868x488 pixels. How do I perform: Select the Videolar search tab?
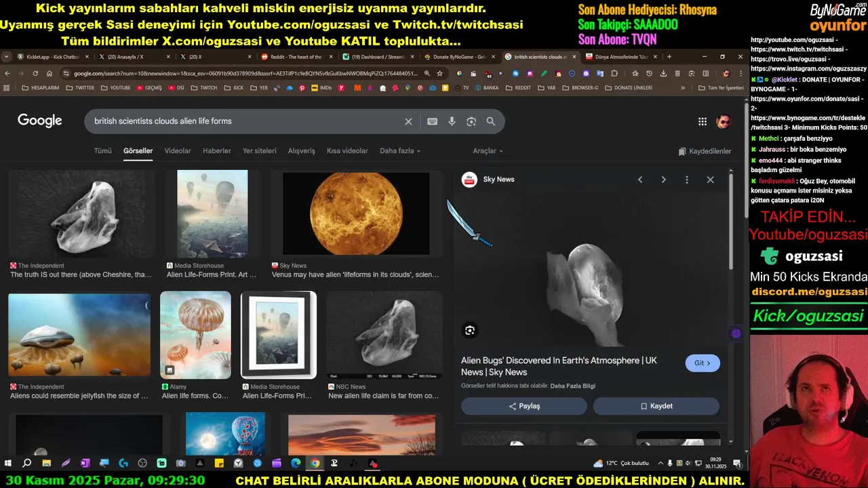click(x=178, y=151)
